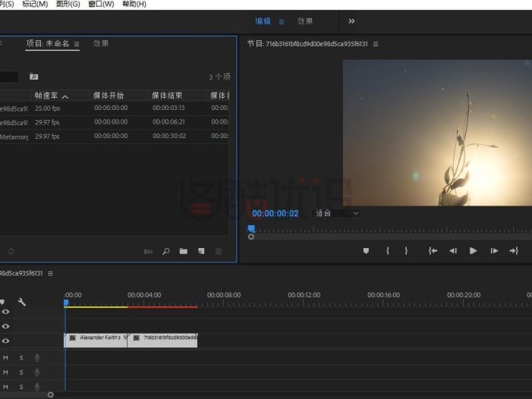Step back one frame

pos(453,251)
